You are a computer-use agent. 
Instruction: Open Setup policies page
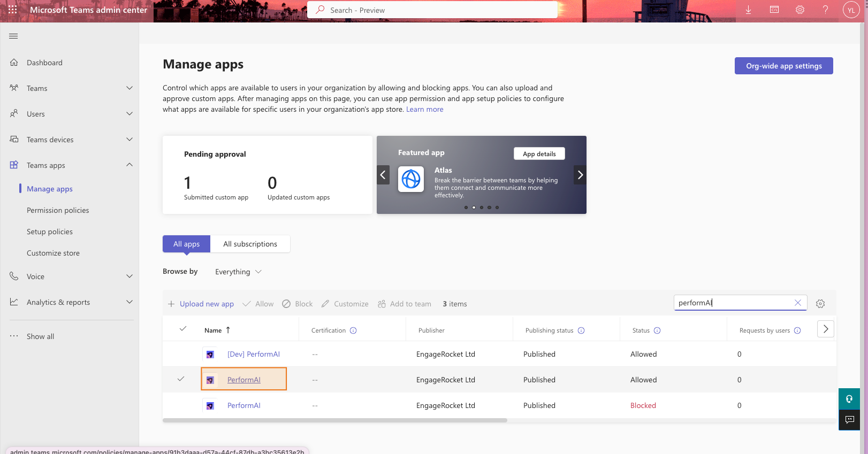point(50,232)
